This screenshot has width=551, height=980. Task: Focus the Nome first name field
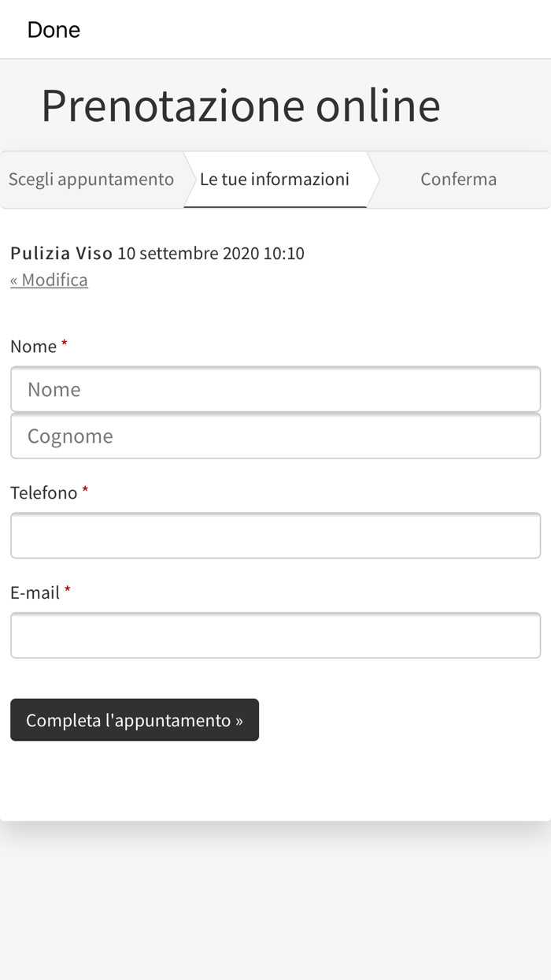[x=275, y=389]
